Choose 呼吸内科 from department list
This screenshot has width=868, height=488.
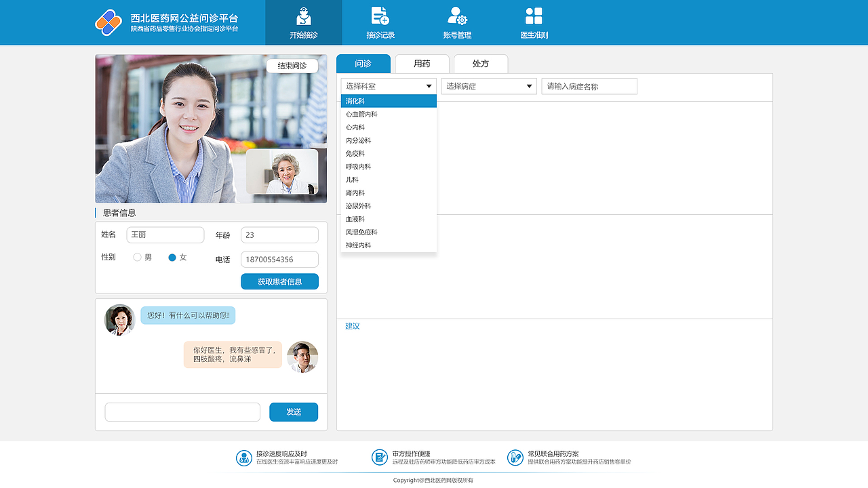tap(389, 167)
